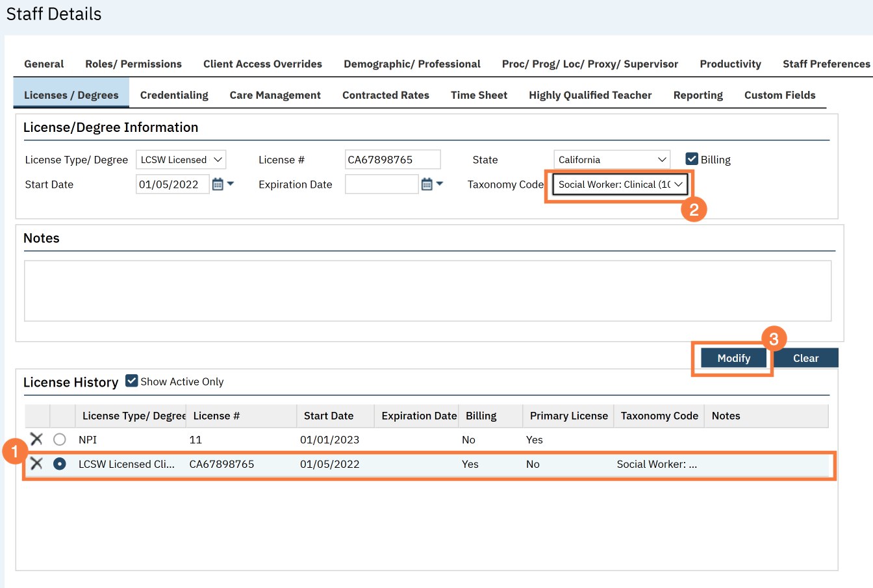Switch to Productivity tab
This screenshot has width=873, height=588.
click(730, 64)
